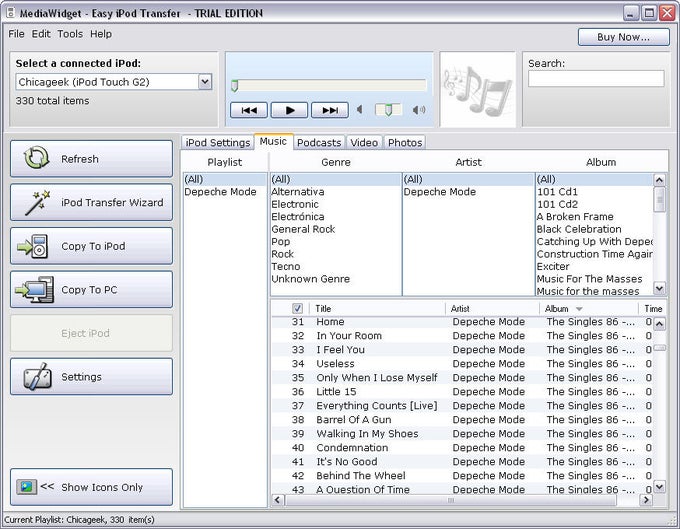
Task: Open the connected iPod dropdown
Action: [205, 82]
